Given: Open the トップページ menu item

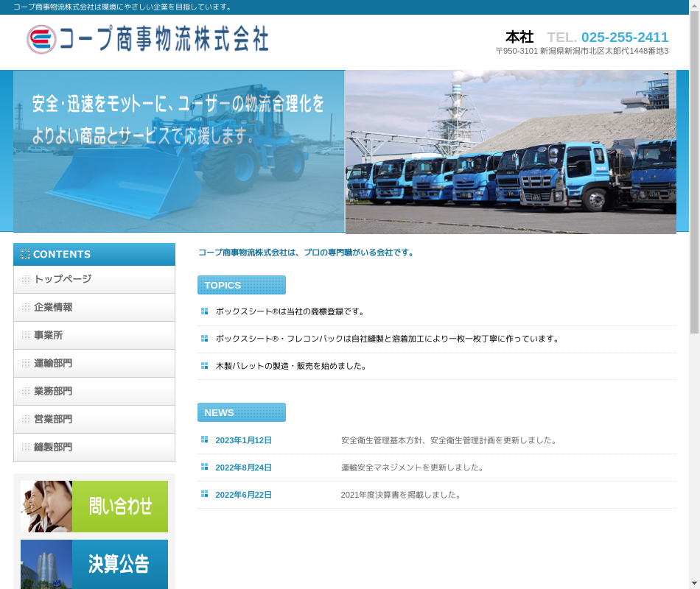Looking at the screenshot, I should [x=94, y=279].
